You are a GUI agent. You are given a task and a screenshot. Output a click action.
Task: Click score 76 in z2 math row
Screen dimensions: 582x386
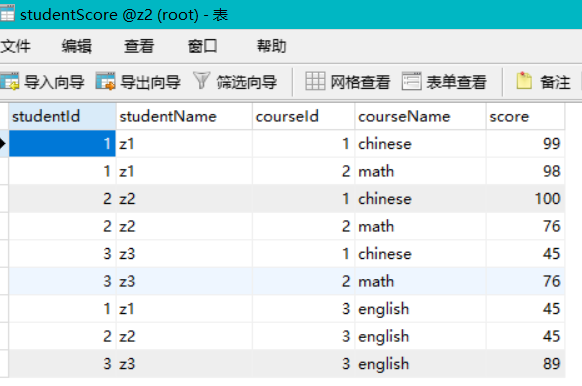[x=526, y=226]
